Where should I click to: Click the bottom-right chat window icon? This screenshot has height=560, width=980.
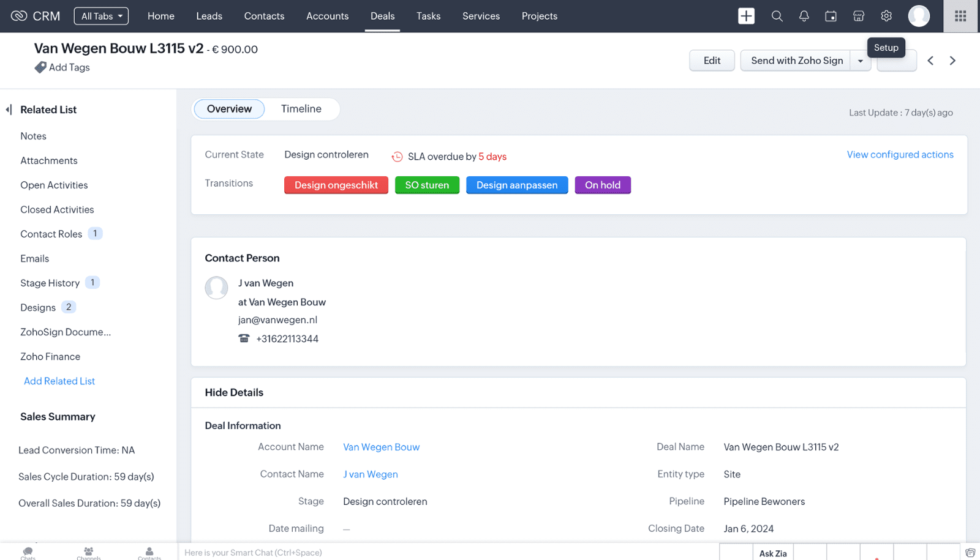click(x=970, y=553)
